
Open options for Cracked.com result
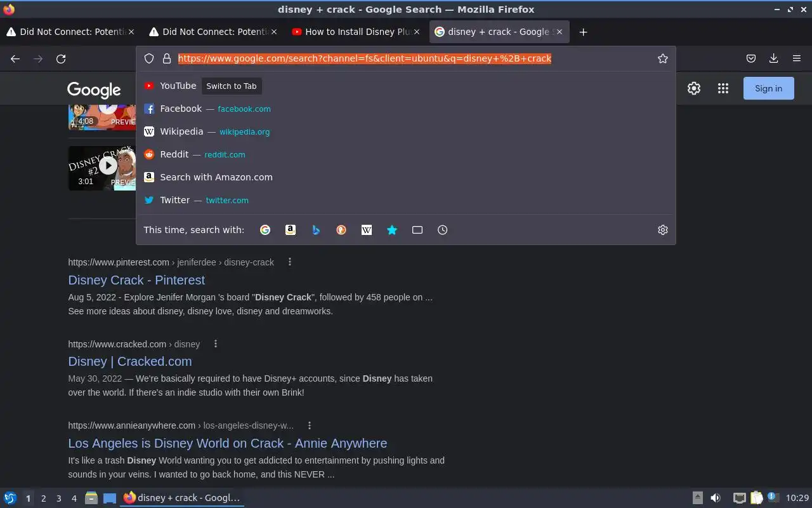[x=216, y=344]
